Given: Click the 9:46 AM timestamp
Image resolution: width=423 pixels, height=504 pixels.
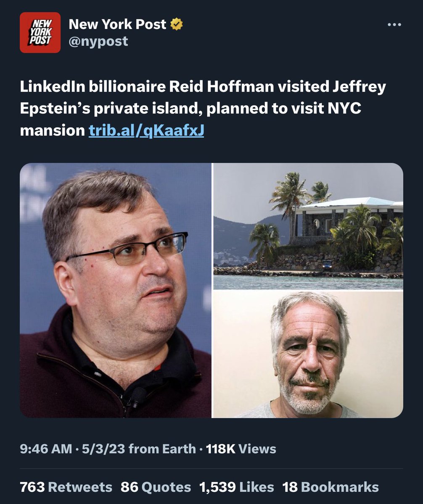Looking at the screenshot, I should pos(46,449).
